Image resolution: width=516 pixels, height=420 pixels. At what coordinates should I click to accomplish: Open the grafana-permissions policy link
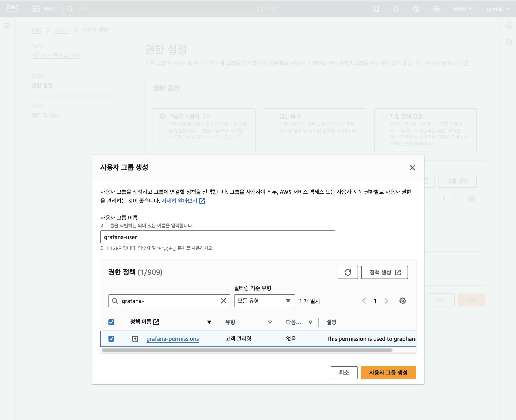point(172,339)
